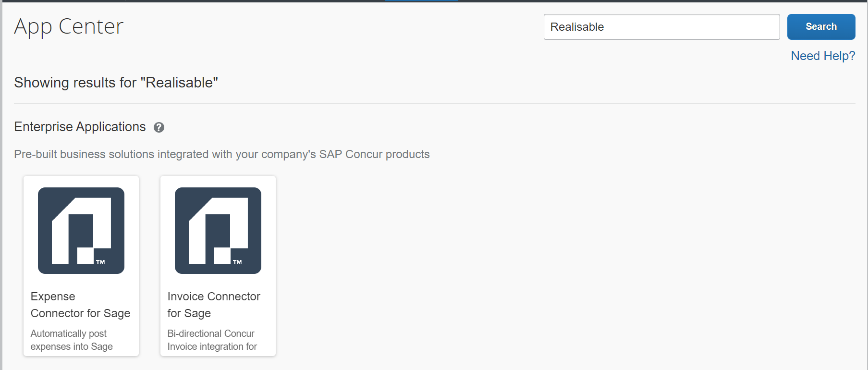Open the "Invoice Connector for Sage" title
Image resolution: width=868 pixels, height=370 pixels.
pyautogui.click(x=214, y=305)
